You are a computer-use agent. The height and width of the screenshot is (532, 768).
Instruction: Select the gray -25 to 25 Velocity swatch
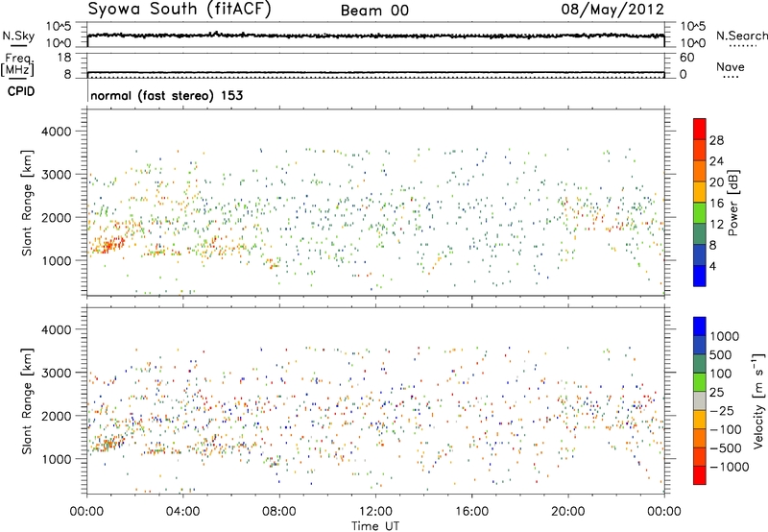click(700, 401)
